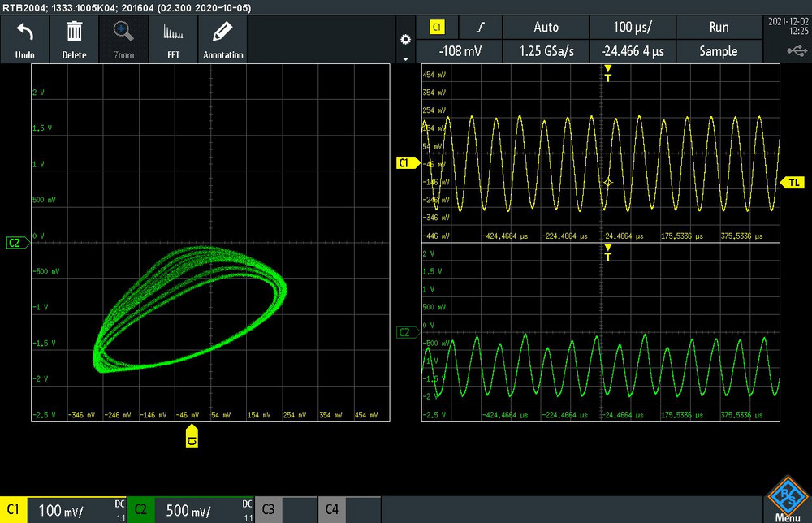
Task: Click the Delete trash can icon
Action: tap(74, 32)
